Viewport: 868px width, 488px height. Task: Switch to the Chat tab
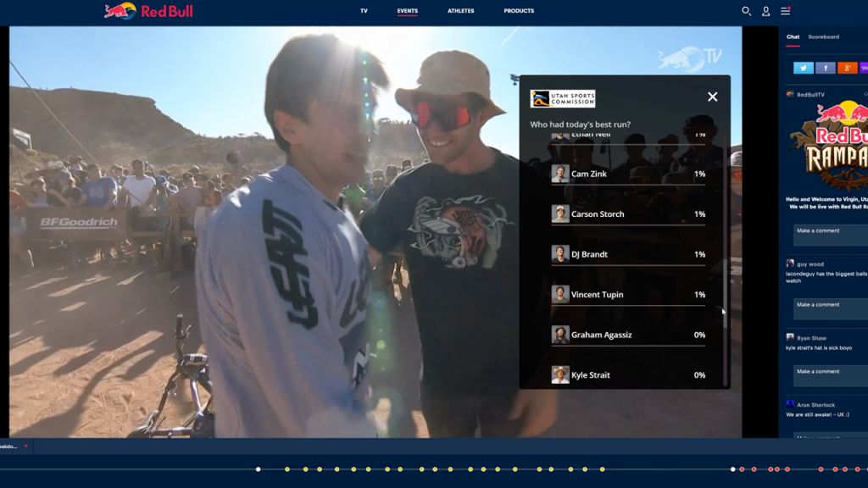(x=793, y=37)
